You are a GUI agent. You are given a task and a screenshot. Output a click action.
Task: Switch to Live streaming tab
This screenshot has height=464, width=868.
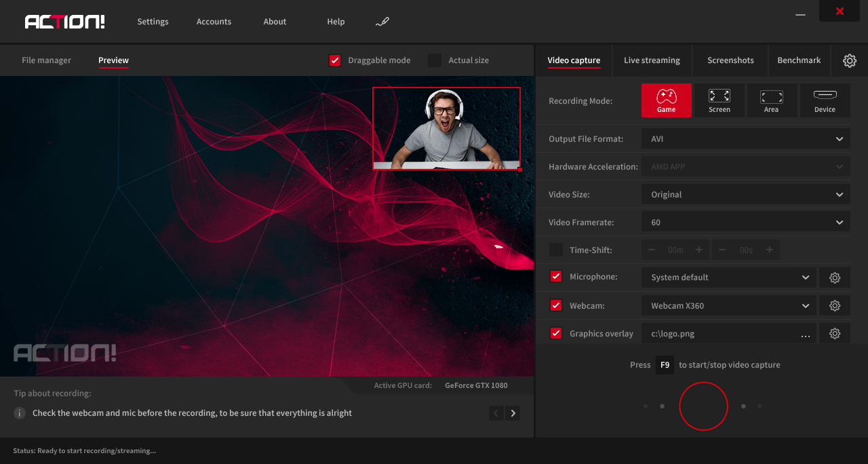click(x=652, y=60)
